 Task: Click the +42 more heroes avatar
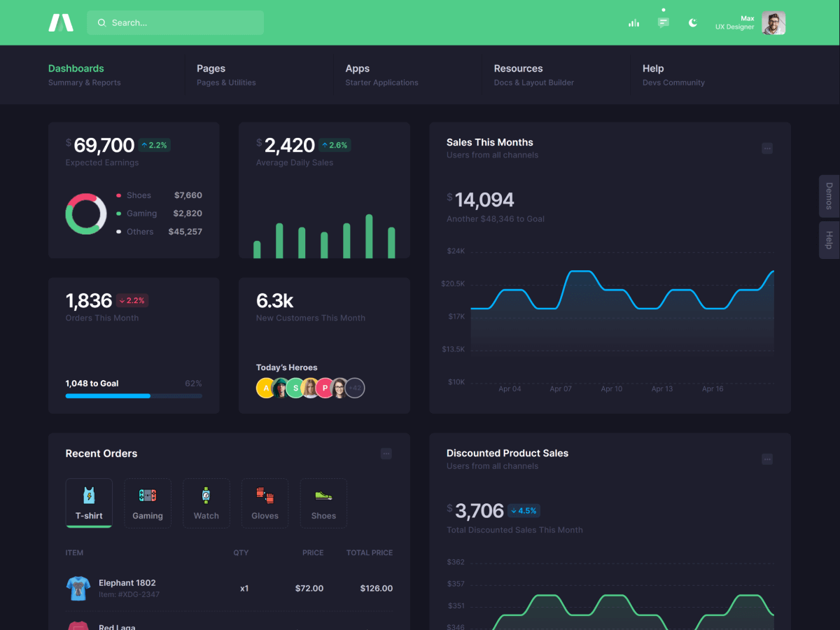[x=356, y=388]
